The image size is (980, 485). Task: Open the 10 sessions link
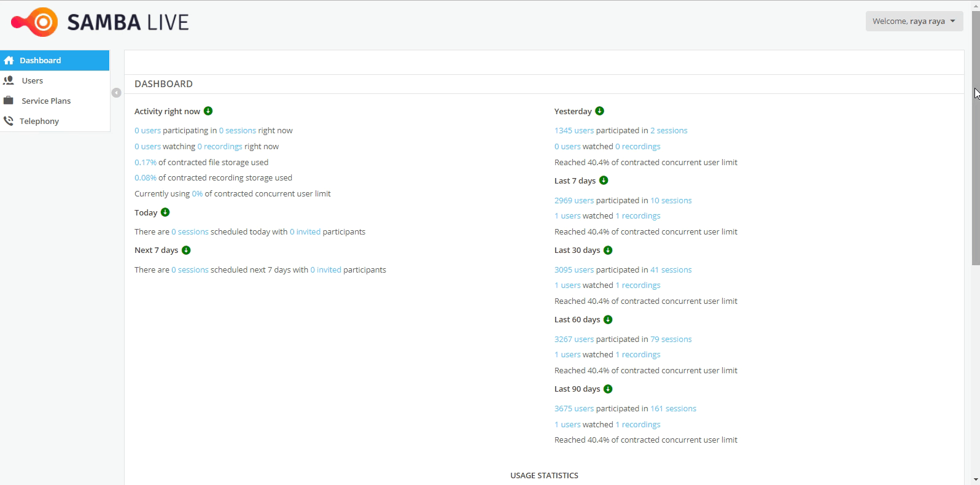[671, 200]
